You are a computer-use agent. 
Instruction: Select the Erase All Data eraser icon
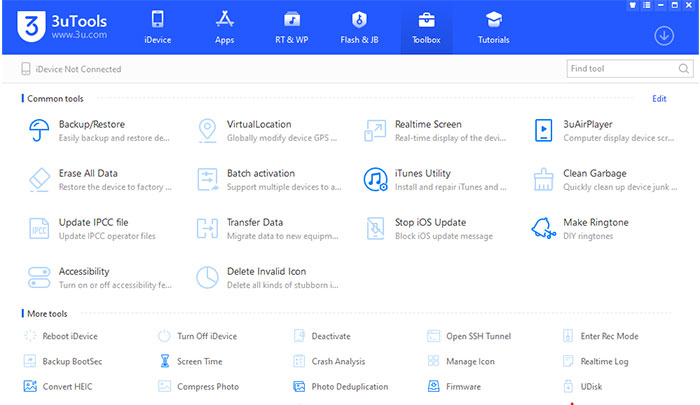(40, 179)
